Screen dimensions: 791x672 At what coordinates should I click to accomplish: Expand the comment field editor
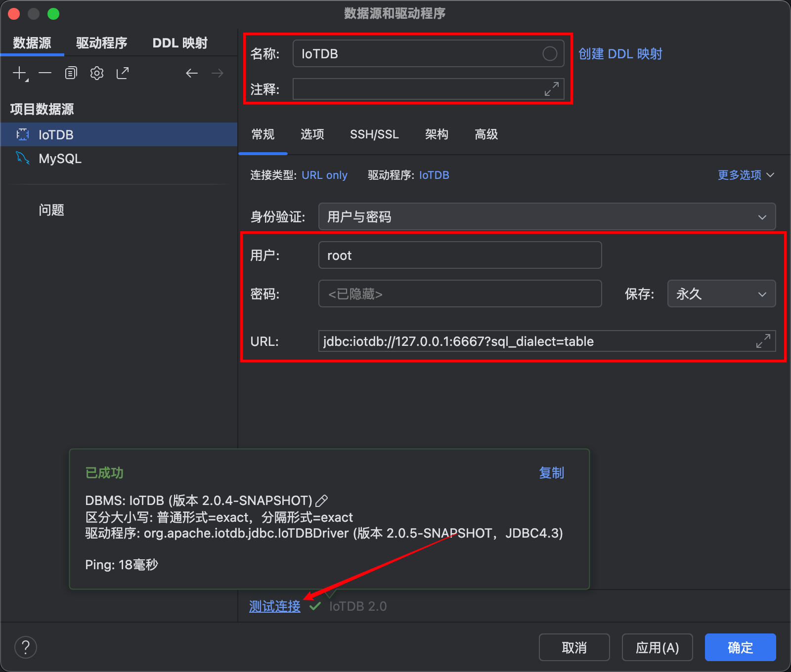pos(552,89)
